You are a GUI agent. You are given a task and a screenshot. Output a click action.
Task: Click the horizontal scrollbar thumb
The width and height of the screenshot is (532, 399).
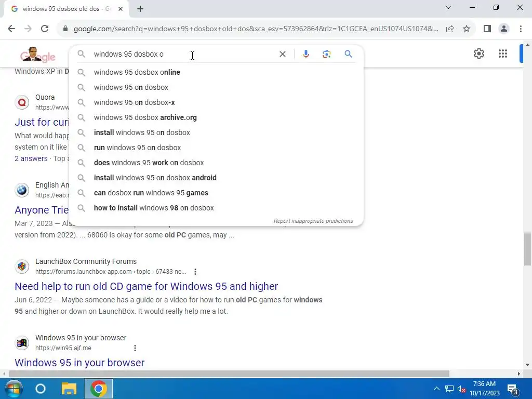click(x=229, y=374)
